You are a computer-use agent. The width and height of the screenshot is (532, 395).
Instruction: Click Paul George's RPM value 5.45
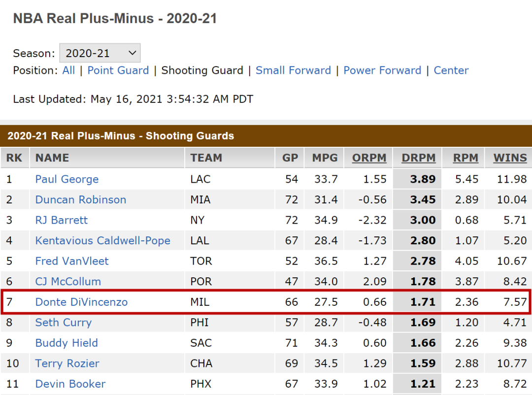point(466,179)
